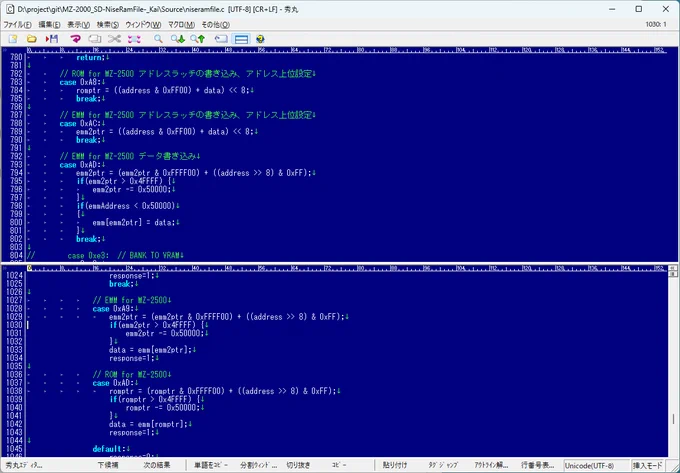Image resolution: width=680 pixels, height=473 pixels.
Task: Click the 切り抜き function key button
Action: click(x=298, y=465)
